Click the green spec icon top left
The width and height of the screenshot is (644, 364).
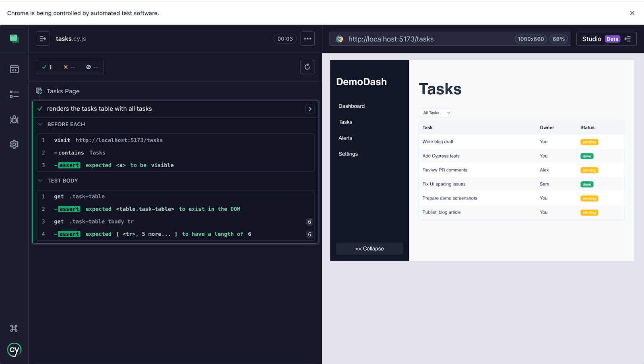coord(14,38)
